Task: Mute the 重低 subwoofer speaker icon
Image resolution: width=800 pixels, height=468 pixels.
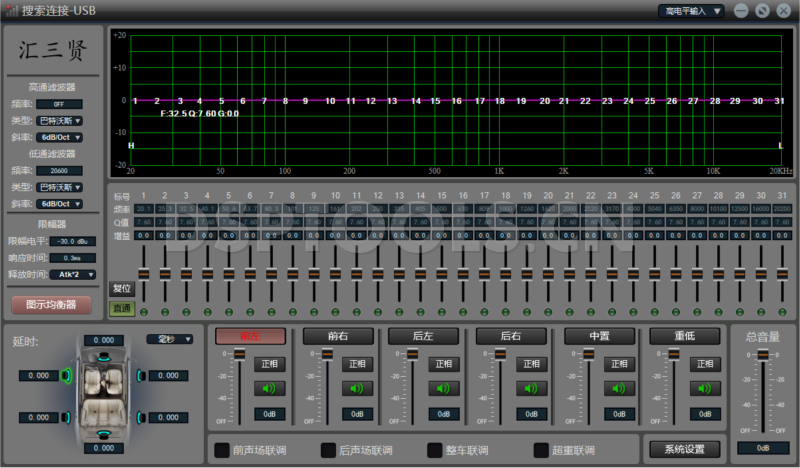Action: tap(706, 388)
